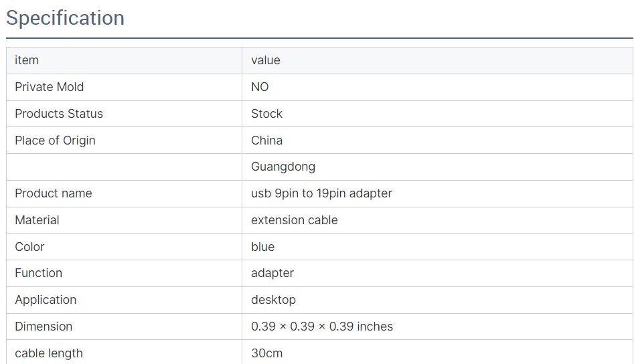634x364 pixels.
Task: Select the Product name label
Action: (54, 193)
